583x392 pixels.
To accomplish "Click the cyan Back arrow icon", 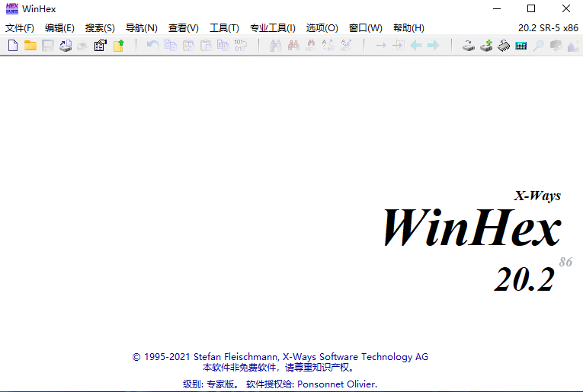I will pyautogui.click(x=416, y=45).
